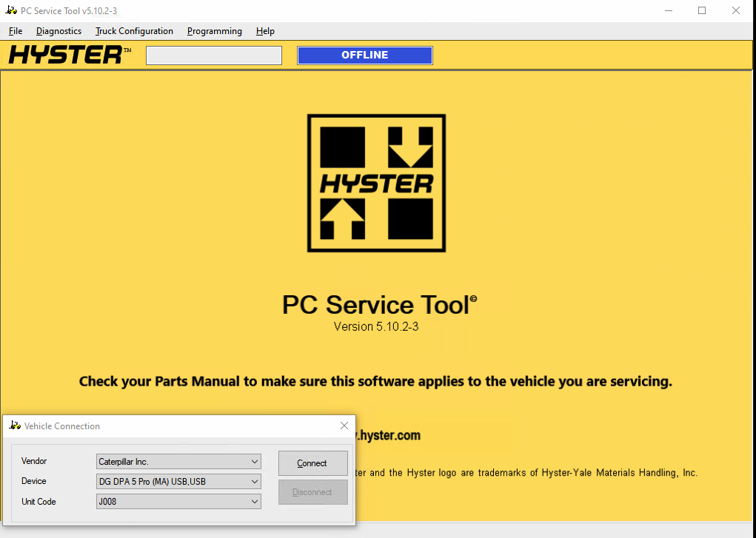Image resolution: width=756 pixels, height=538 pixels.
Task: Click the greyed Disconnect button
Action: tap(313, 492)
